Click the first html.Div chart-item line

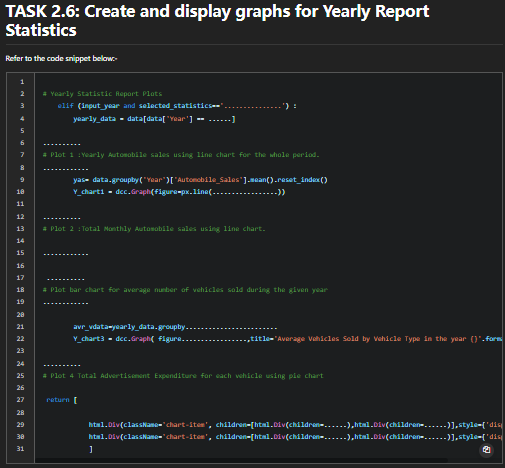(x=295, y=425)
